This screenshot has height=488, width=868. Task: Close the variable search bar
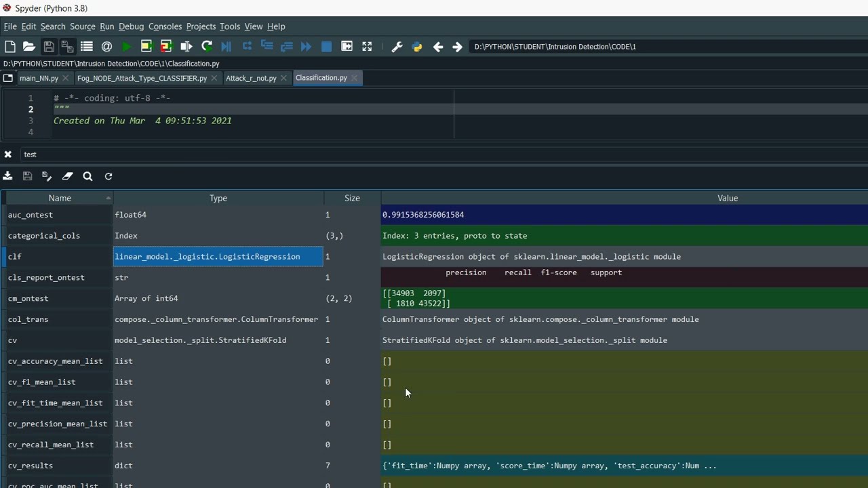pyautogui.click(x=8, y=155)
